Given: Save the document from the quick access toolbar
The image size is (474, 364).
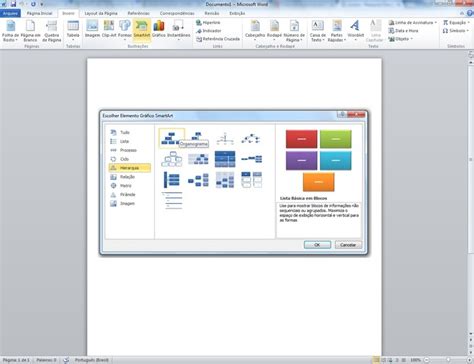Looking at the screenshot, I should tap(13, 4).
